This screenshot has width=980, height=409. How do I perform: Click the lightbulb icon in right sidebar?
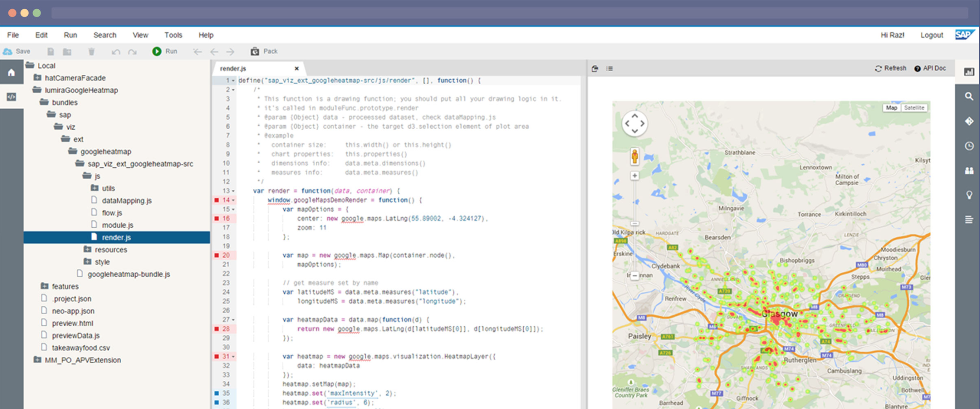pyautogui.click(x=969, y=195)
